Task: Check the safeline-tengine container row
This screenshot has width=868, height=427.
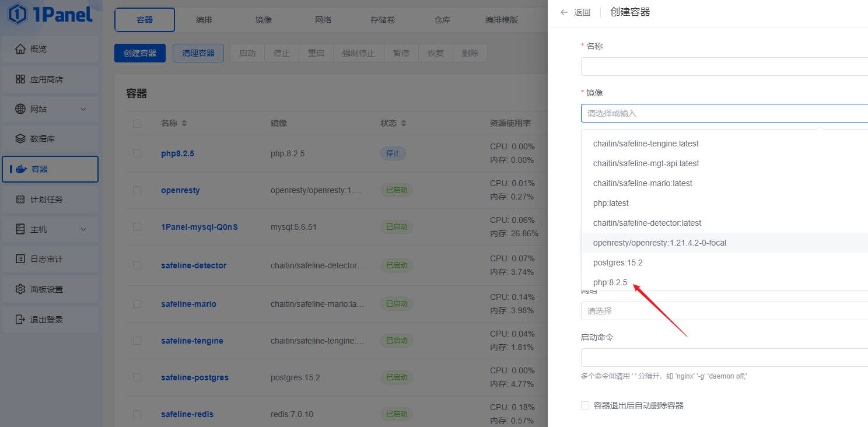Action: (x=137, y=341)
